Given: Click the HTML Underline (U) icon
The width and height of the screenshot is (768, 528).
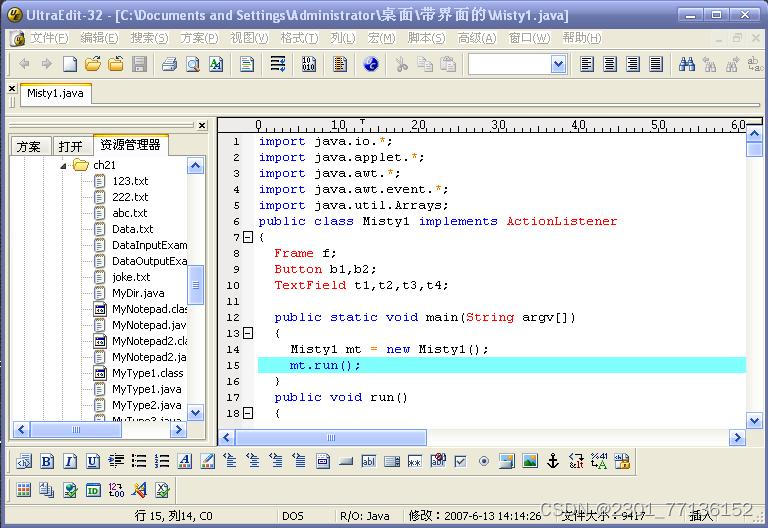Looking at the screenshot, I should click(93, 461).
